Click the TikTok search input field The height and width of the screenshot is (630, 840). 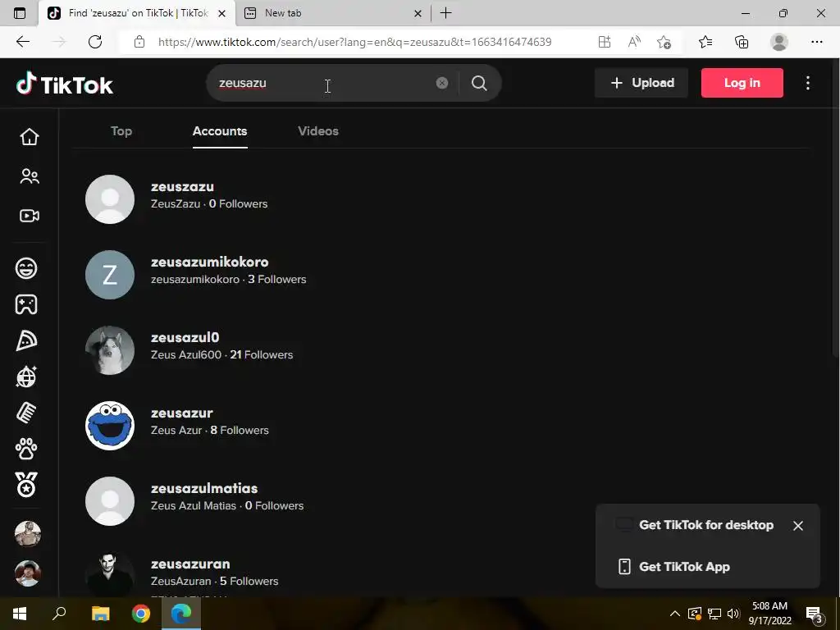(x=322, y=83)
